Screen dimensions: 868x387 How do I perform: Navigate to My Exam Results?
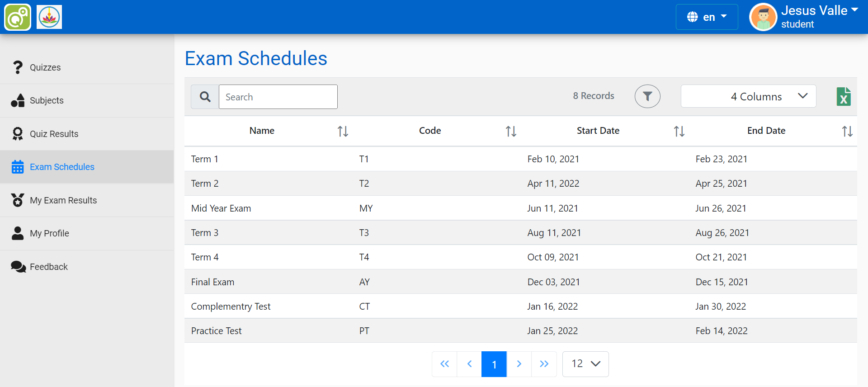tap(63, 200)
